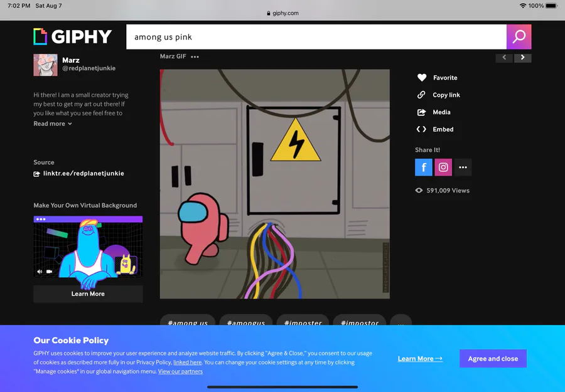Viewport: 565px width, 392px height.
Task: Open Learn More in cookie banner
Action: (420, 359)
